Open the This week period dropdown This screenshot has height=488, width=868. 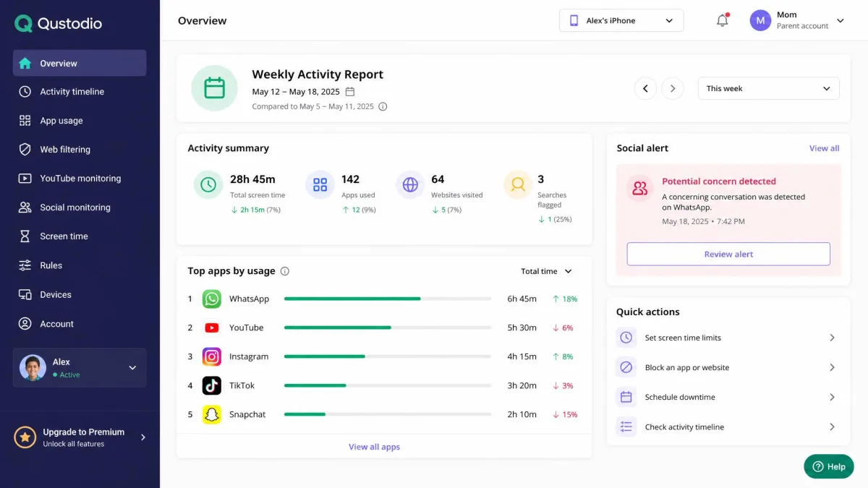(x=768, y=88)
